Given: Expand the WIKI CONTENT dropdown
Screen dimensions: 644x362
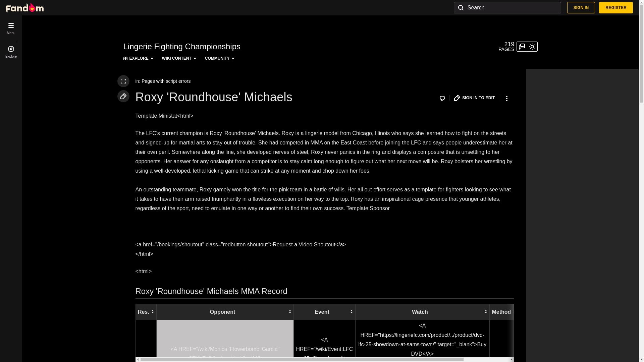Looking at the screenshot, I should pyautogui.click(x=179, y=58).
